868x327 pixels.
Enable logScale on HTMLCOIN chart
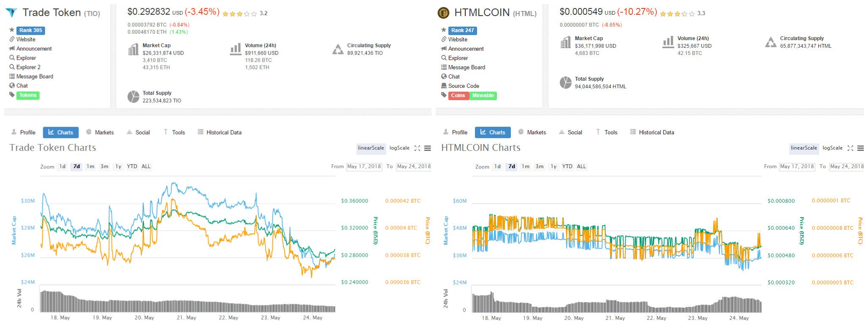[833, 148]
